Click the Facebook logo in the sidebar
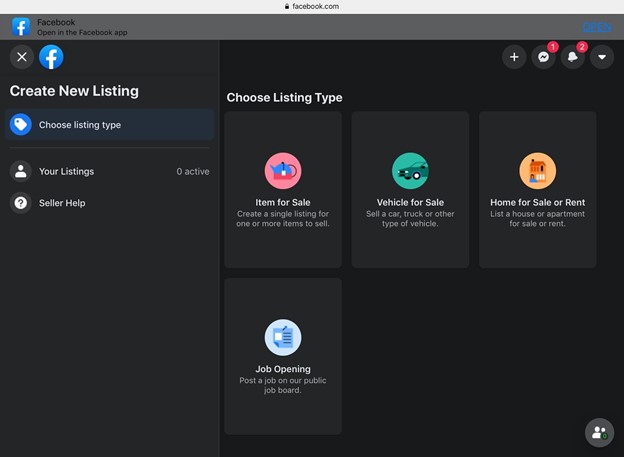 click(51, 57)
